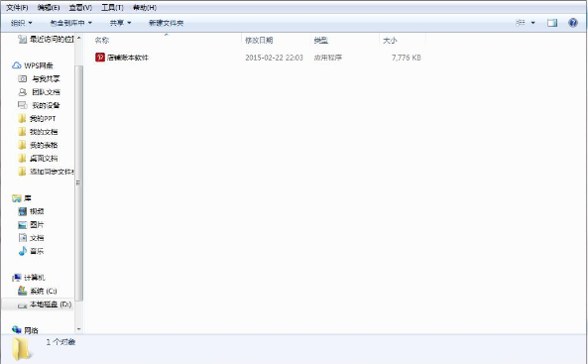This screenshot has width=588, height=364.
Task: Toggle the preview pane icon
Action: click(552, 23)
